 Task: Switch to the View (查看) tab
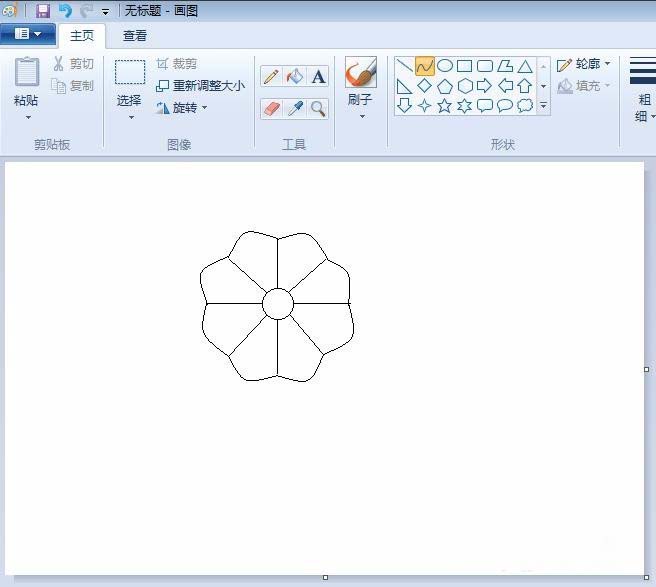click(x=135, y=36)
